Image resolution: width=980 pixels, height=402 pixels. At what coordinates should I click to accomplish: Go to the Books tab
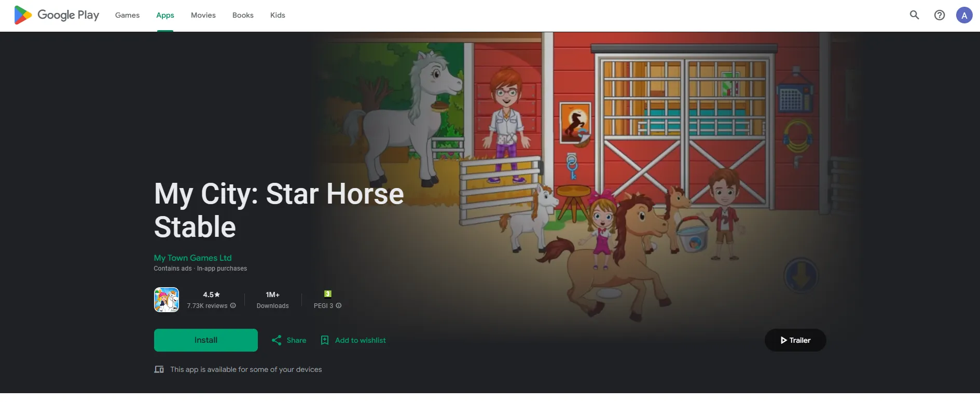pos(243,15)
